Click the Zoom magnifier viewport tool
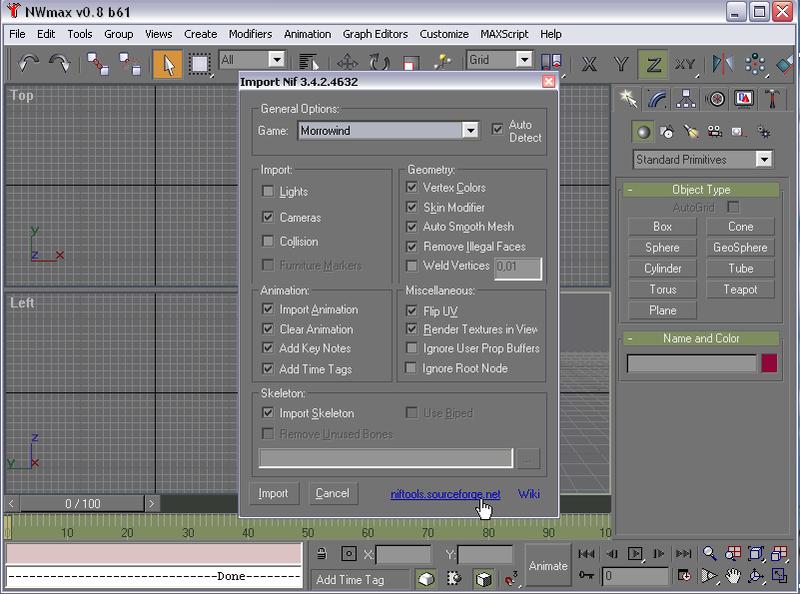Image resolution: width=800 pixels, height=594 pixels. (x=709, y=554)
